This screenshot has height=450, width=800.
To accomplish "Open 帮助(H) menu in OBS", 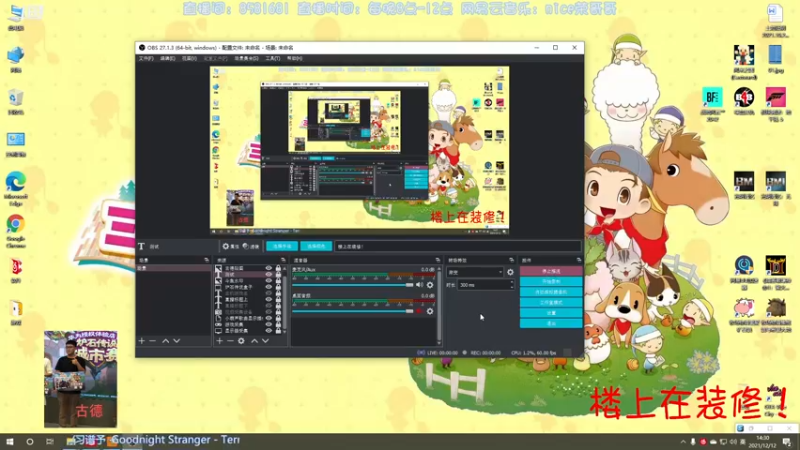I will coord(294,59).
